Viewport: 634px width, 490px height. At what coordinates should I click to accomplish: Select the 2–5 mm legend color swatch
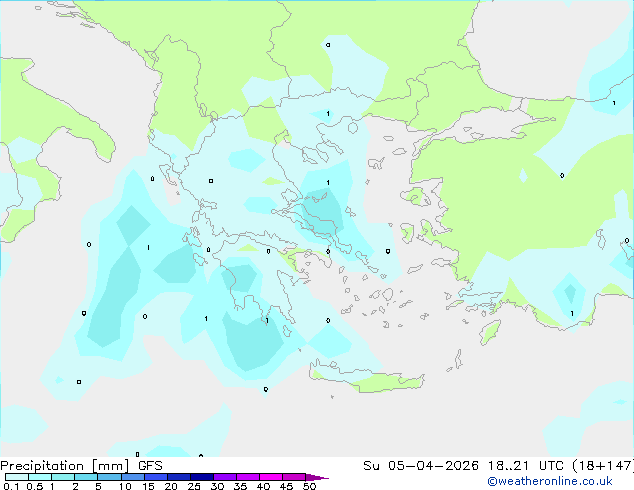pos(86,477)
